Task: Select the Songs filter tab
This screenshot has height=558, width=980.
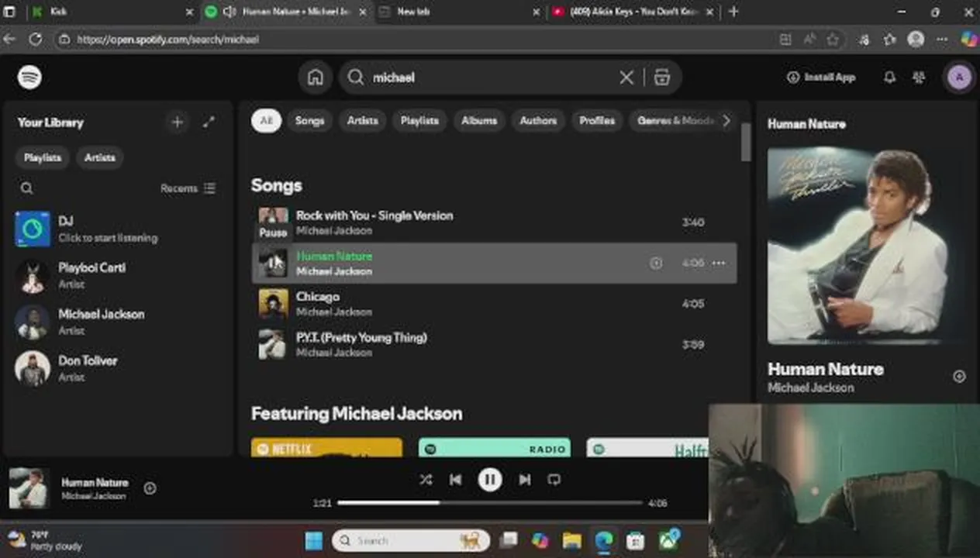Action: 309,120
